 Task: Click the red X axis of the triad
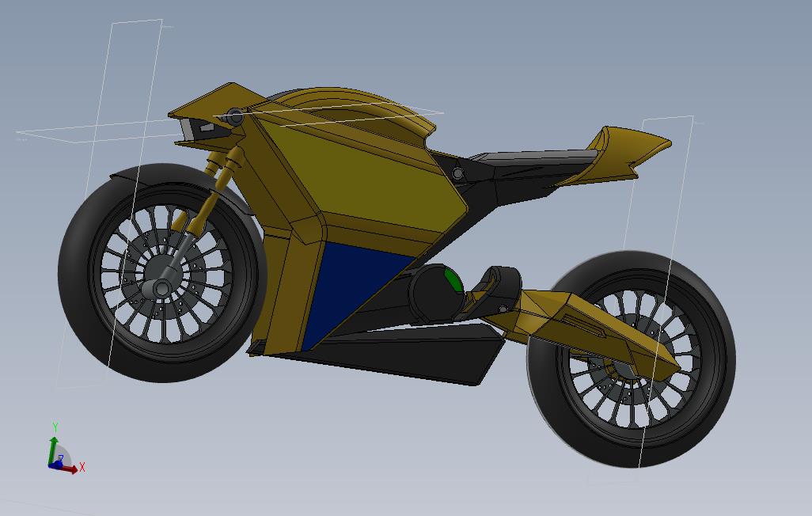pos(71,469)
